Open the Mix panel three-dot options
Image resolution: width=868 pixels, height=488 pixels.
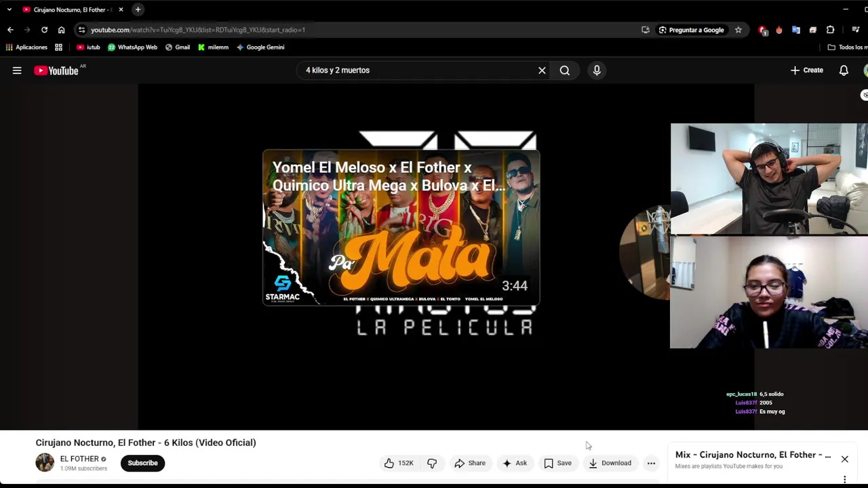[845, 479]
